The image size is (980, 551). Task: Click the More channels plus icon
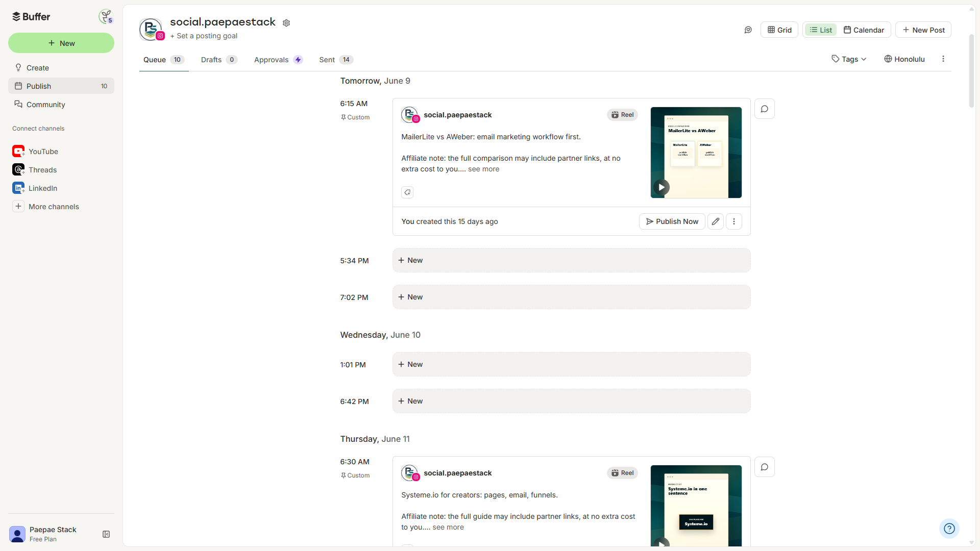click(x=18, y=206)
